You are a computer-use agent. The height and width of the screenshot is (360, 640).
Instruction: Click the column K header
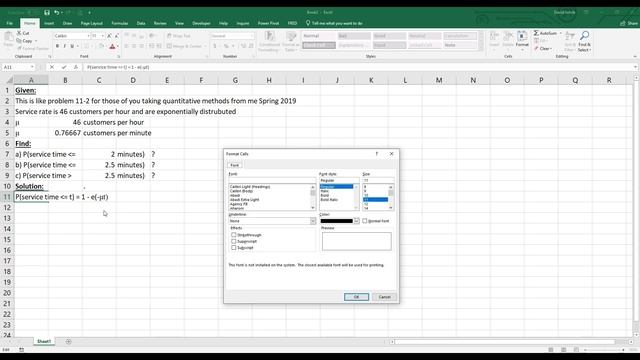click(x=371, y=80)
